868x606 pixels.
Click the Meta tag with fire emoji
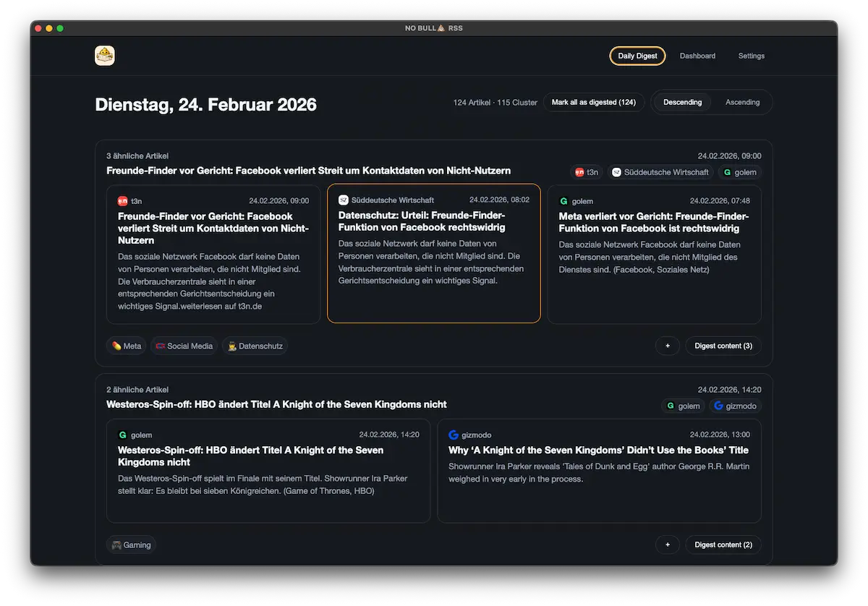point(126,346)
